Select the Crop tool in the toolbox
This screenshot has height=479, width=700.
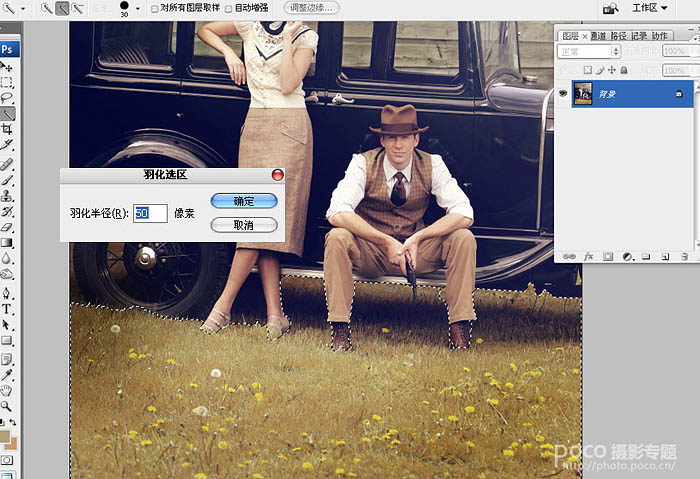[6, 129]
